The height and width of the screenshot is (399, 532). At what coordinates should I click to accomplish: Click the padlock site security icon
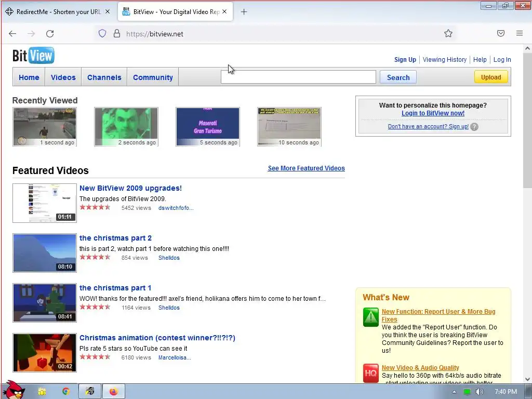[117, 33]
